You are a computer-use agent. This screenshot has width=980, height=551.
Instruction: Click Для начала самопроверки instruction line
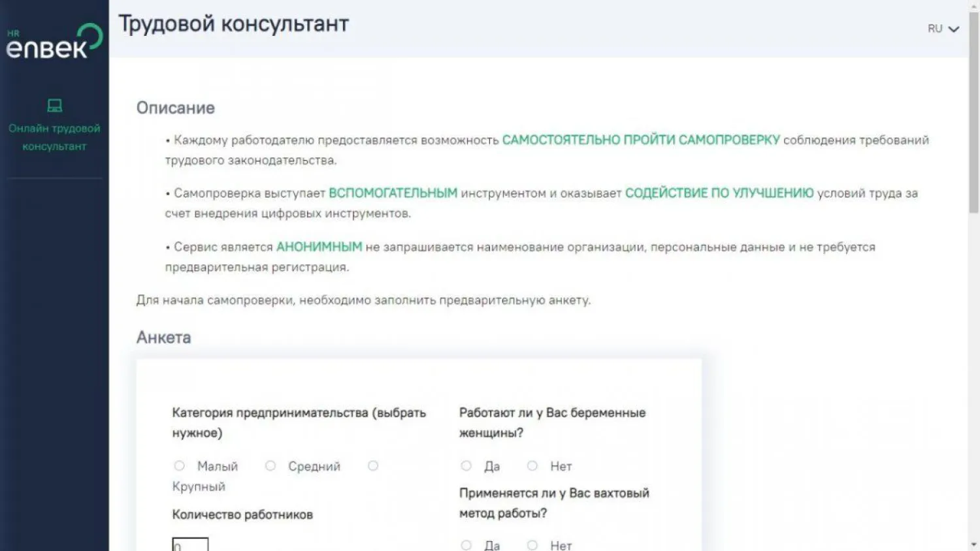[x=363, y=300]
